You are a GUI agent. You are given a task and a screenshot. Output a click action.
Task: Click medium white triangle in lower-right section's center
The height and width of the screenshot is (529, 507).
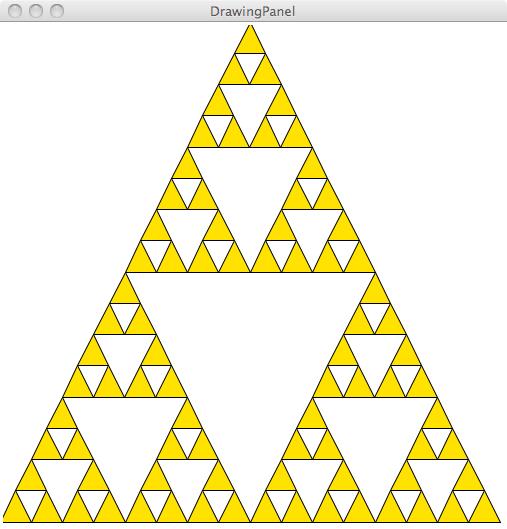pos(375,439)
